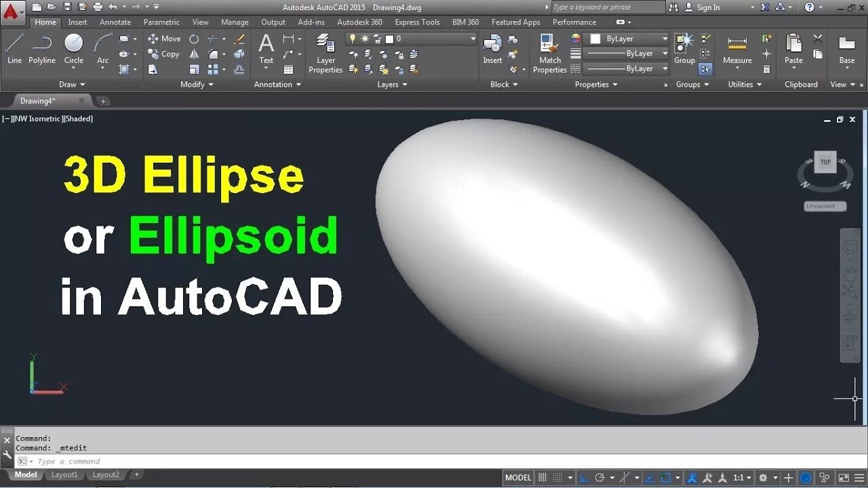Toggle grid display in status bar
This screenshot has width=868, height=488.
pyautogui.click(x=542, y=477)
